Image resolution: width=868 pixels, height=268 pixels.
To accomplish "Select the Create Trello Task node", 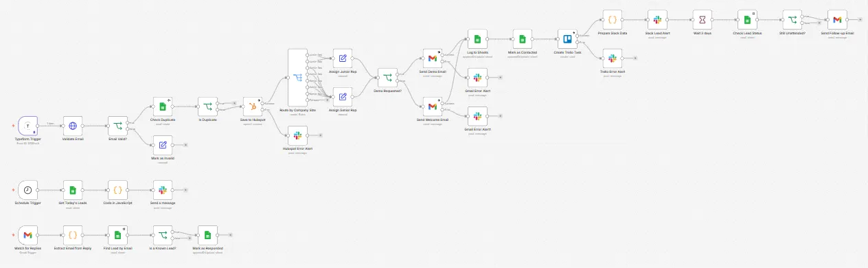I will (x=568, y=39).
